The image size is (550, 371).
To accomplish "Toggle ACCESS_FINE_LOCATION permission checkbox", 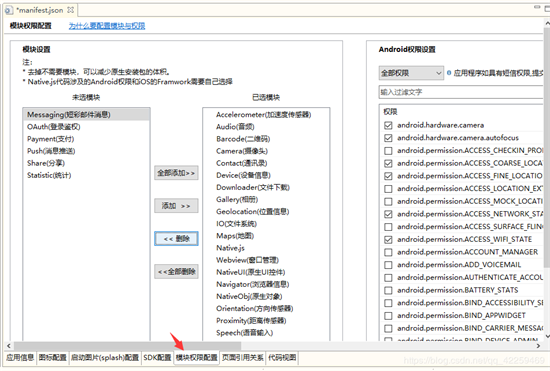I will click(x=388, y=176).
